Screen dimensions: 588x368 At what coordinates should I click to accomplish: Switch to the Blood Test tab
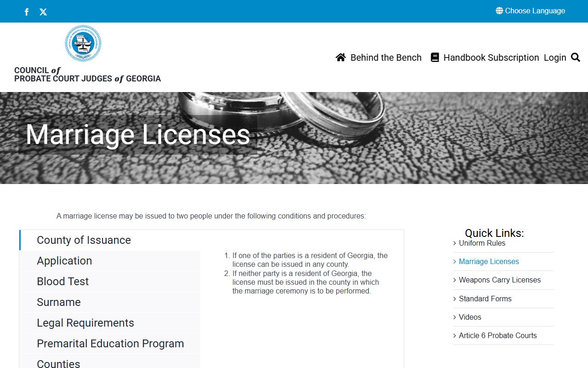tap(110, 282)
